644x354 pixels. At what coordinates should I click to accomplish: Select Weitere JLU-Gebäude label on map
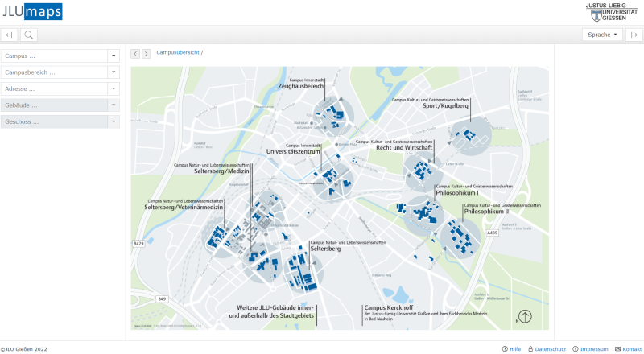(x=271, y=311)
